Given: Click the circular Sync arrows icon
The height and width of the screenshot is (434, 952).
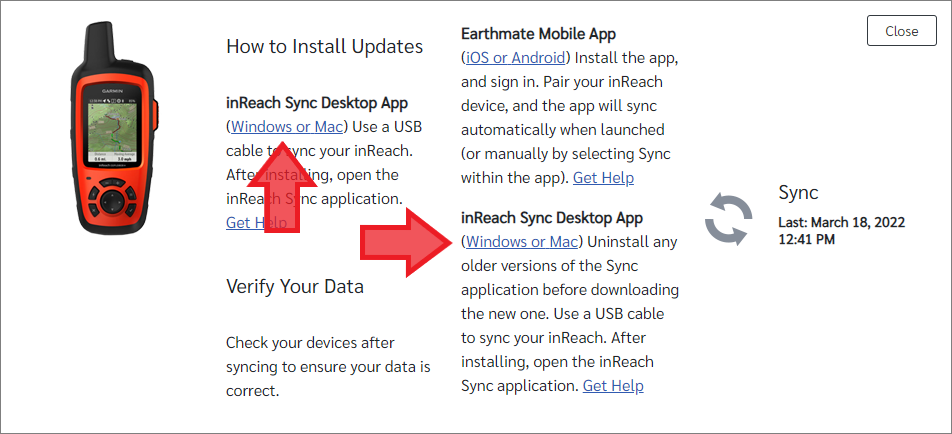Looking at the screenshot, I should tap(729, 219).
